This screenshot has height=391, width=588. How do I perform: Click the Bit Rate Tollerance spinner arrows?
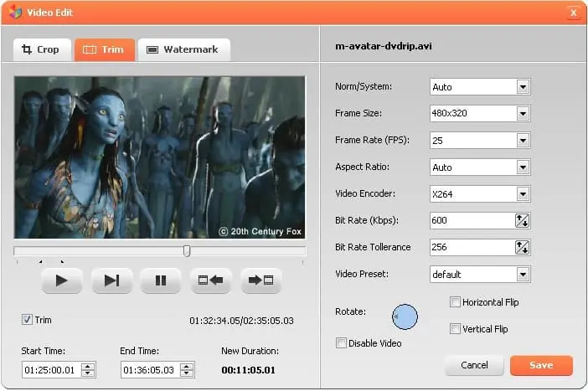click(522, 248)
